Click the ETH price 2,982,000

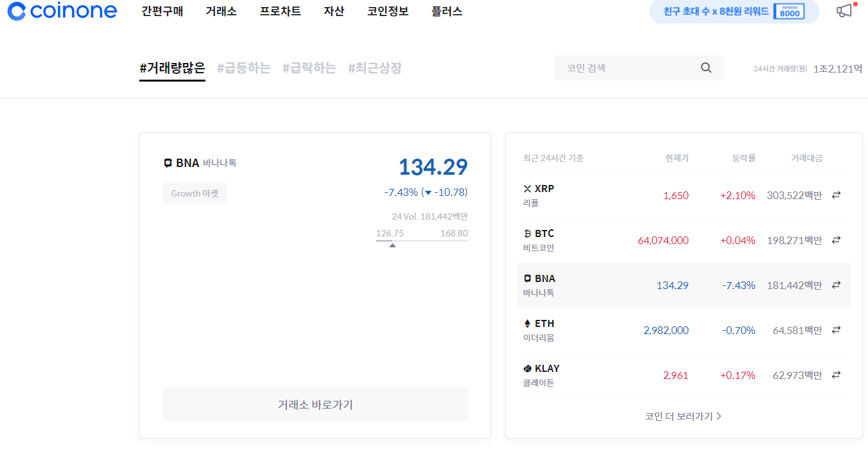click(x=666, y=330)
